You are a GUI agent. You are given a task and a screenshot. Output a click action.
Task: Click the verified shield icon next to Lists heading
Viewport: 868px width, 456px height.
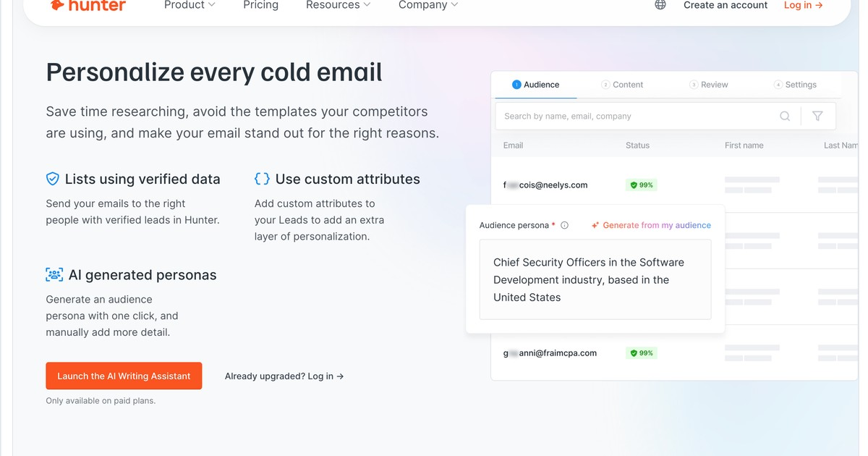coord(52,179)
